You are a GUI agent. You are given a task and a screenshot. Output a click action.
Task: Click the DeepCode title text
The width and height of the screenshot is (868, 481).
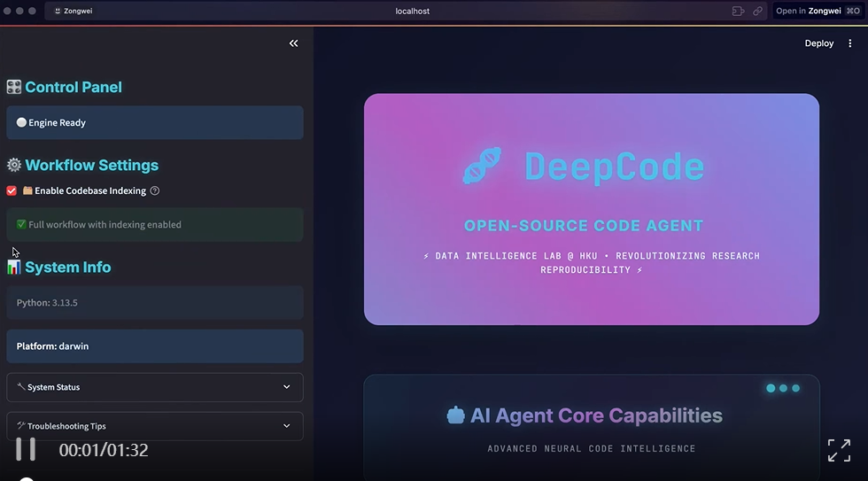tap(614, 166)
